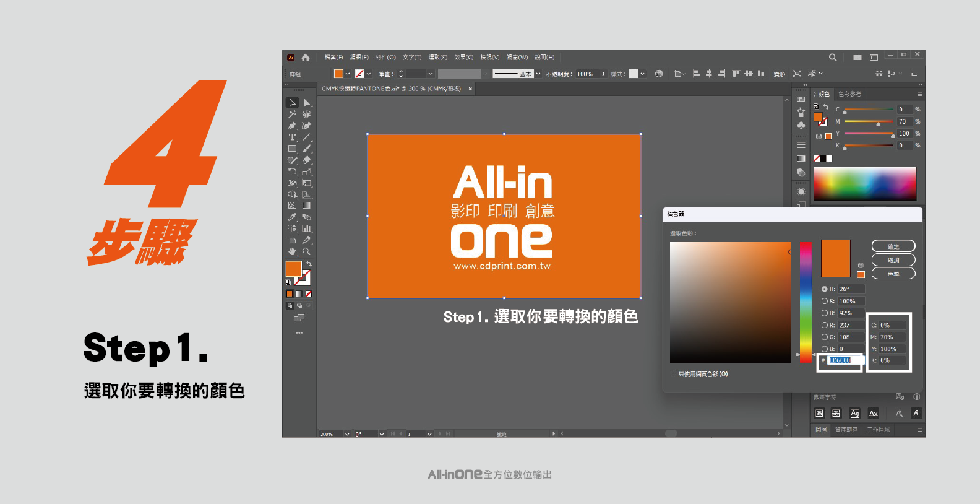Select the Scale tool
Image resolution: width=980 pixels, height=504 pixels.
pos(307,172)
